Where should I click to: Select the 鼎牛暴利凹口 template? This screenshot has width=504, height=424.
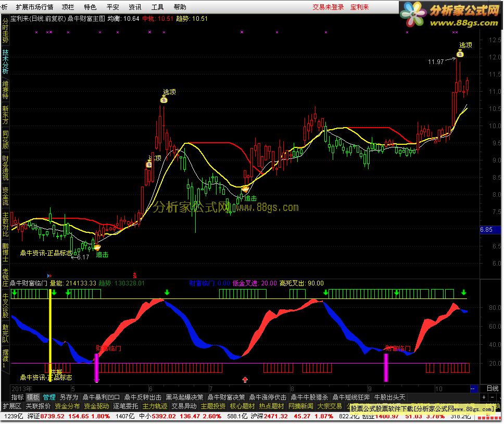click(x=101, y=397)
